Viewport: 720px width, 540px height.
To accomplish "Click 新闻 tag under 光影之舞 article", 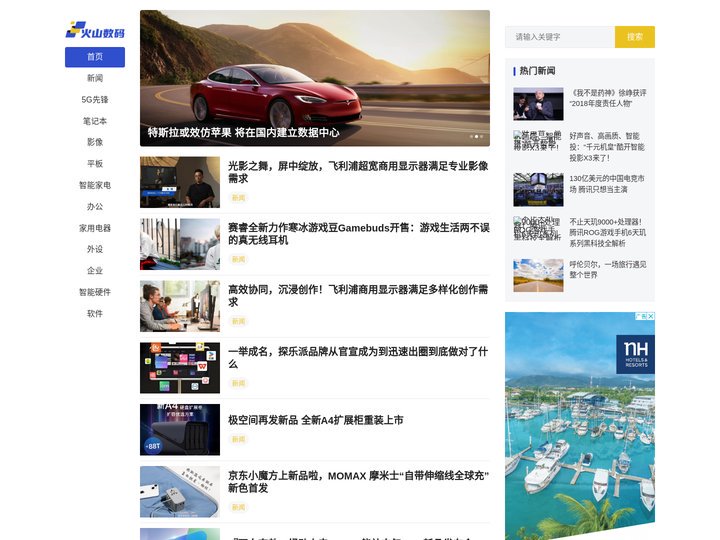I will point(238,198).
